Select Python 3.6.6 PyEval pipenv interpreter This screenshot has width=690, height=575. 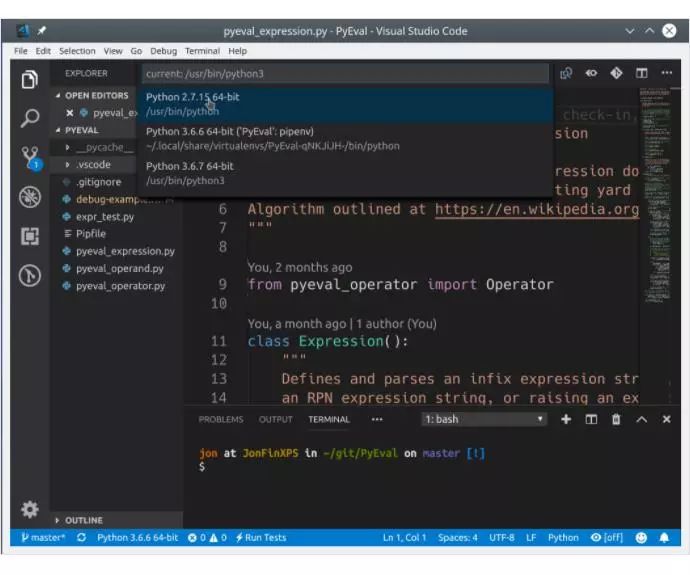point(345,139)
